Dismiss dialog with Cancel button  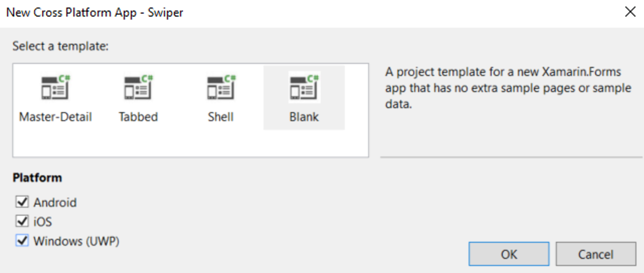coord(596,254)
